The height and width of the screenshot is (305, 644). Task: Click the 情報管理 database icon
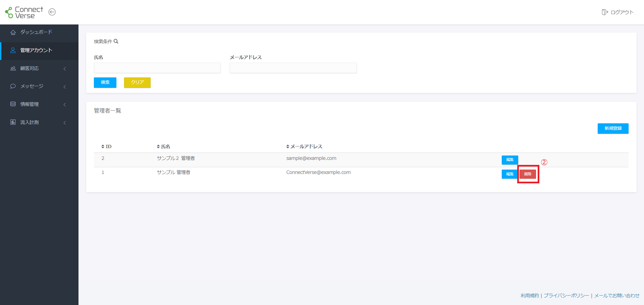tap(13, 104)
